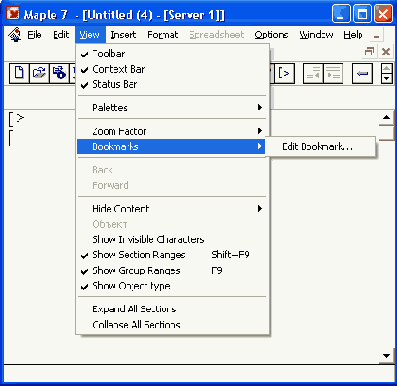This screenshot has width=397, height=386.
Task: Click the Maple 7 title bar icon
Action: pyautogui.click(x=13, y=14)
